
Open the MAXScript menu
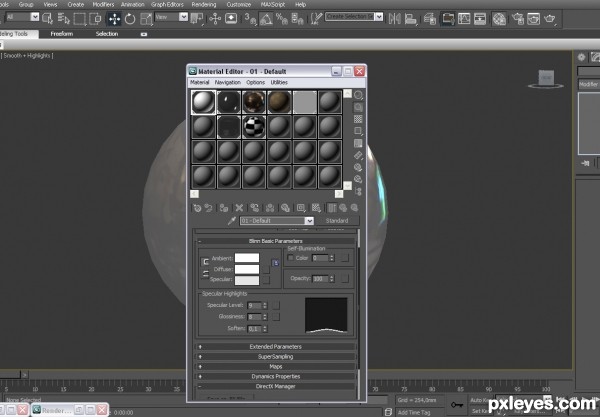pos(273,5)
